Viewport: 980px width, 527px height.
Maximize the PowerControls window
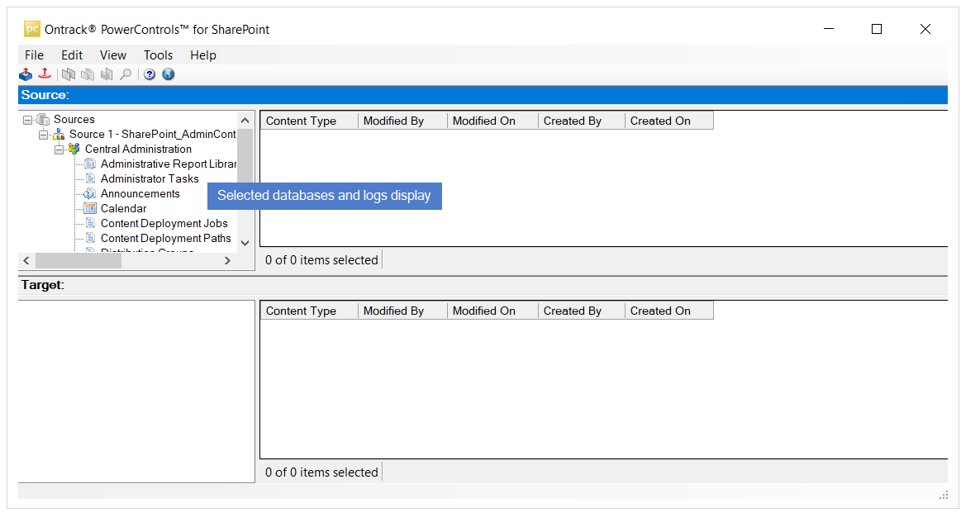click(877, 29)
